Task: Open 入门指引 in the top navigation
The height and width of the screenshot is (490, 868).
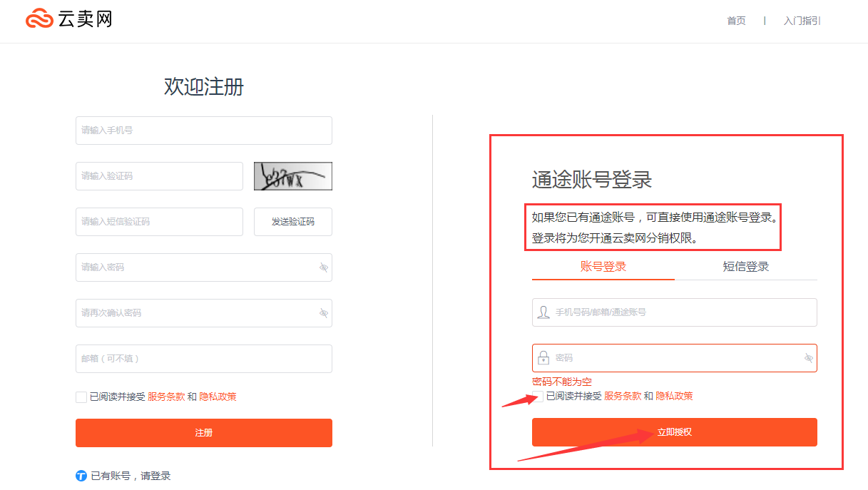Action: (802, 21)
